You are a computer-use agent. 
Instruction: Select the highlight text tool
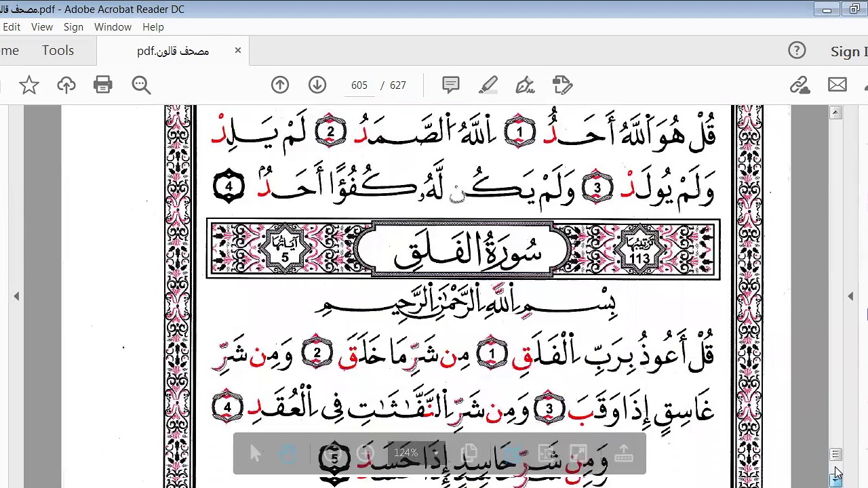(488, 85)
